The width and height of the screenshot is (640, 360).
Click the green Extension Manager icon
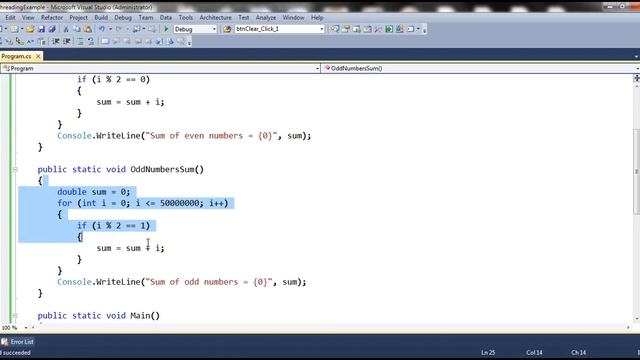(x=389, y=29)
